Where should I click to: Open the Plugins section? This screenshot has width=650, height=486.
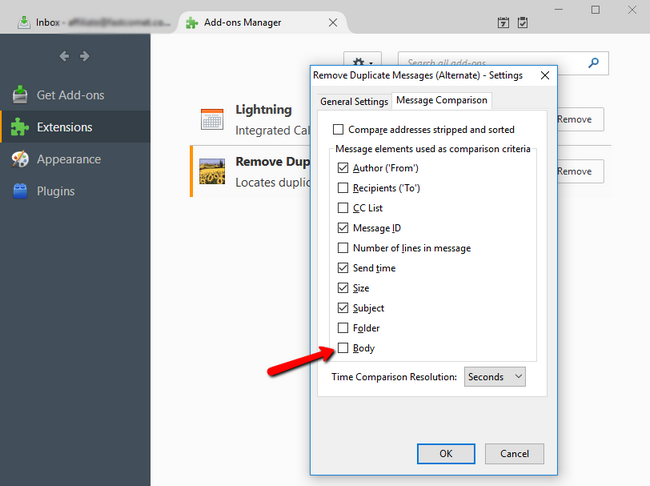point(75,191)
